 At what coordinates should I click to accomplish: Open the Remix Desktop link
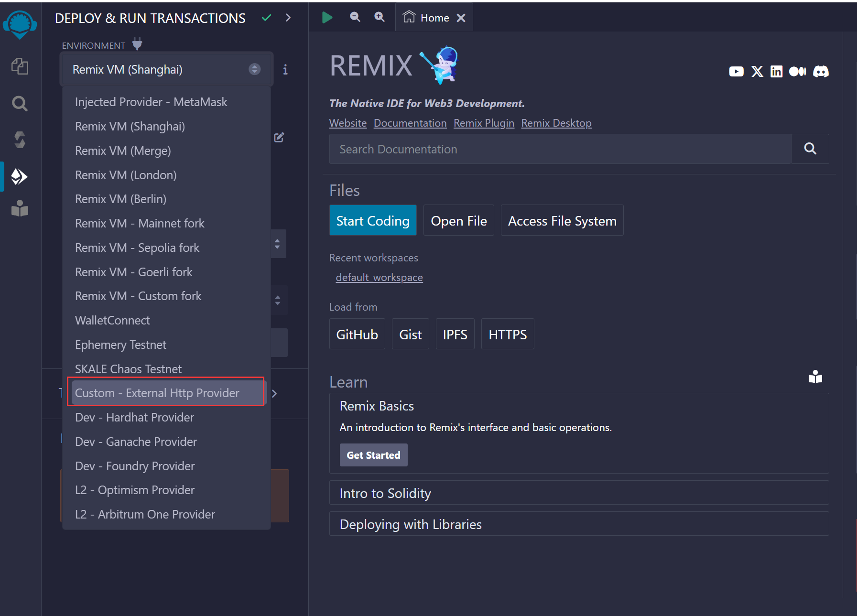pyautogui.click(x=556, y=123)
